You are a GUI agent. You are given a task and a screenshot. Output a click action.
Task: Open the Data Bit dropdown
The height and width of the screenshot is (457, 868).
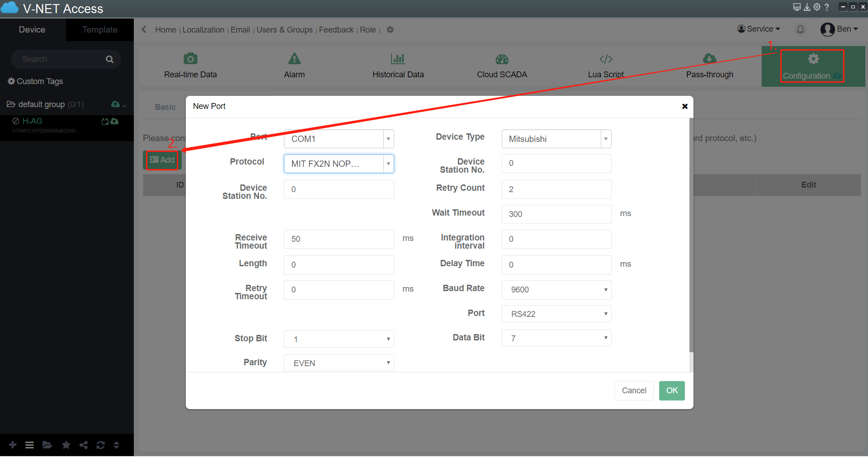pyautogui.click(x=556, y=338)
